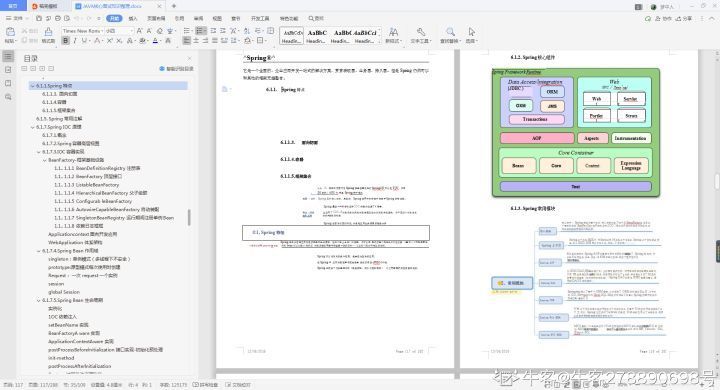
Task: Close the directory navigation pane
Action: (190, 58)
